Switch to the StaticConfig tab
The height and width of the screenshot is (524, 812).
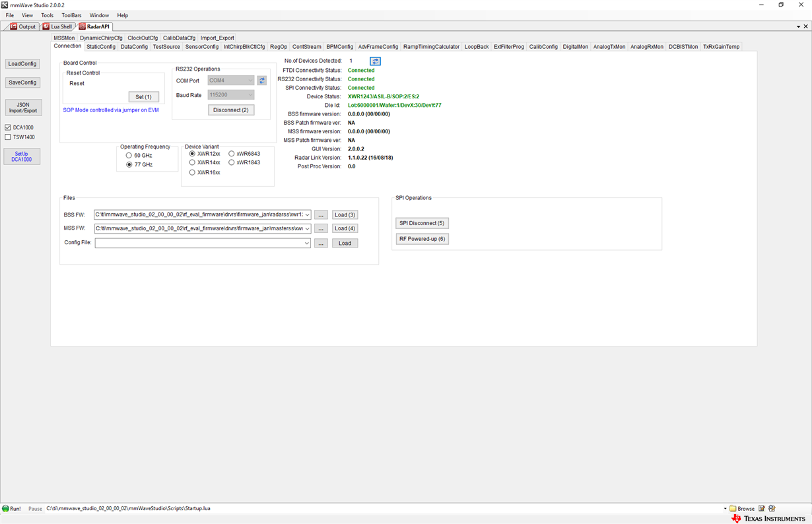pyautogui.click(x=101, y=47)
